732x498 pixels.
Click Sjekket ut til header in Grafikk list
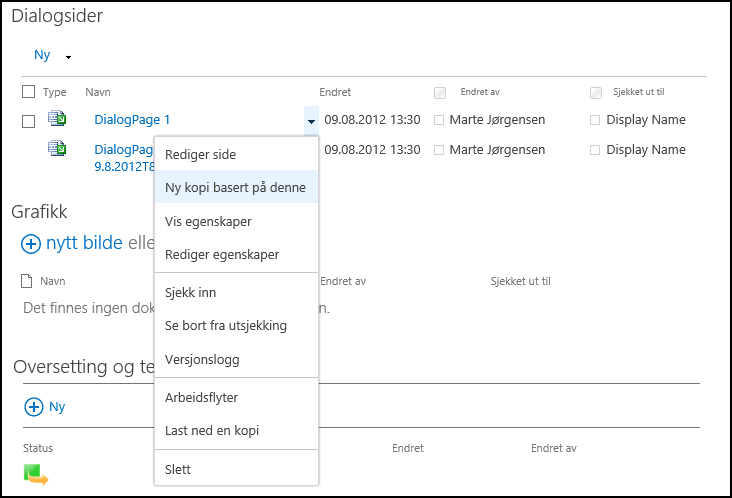click(x=521, y=281)
